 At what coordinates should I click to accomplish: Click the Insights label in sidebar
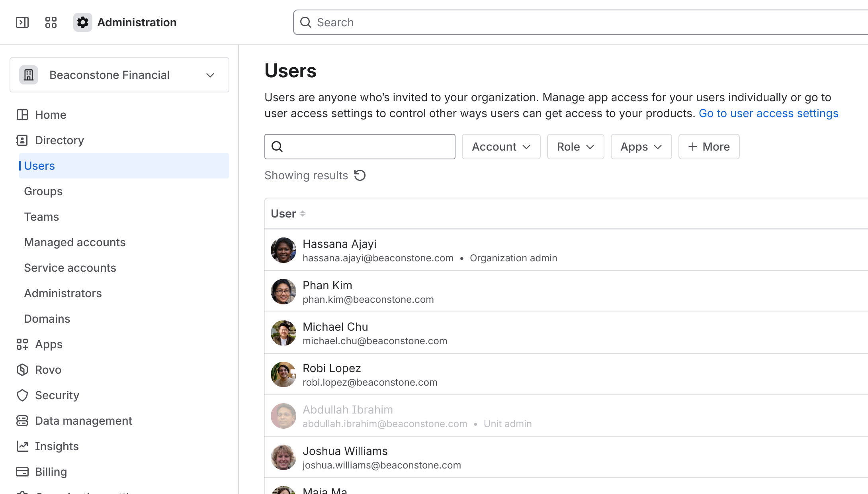[57, 446]
